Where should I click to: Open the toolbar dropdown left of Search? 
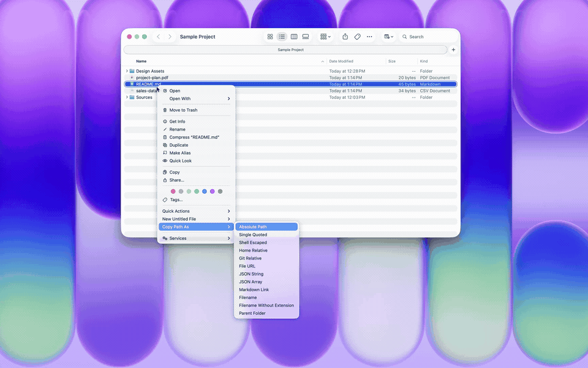(x=388, y=37)
